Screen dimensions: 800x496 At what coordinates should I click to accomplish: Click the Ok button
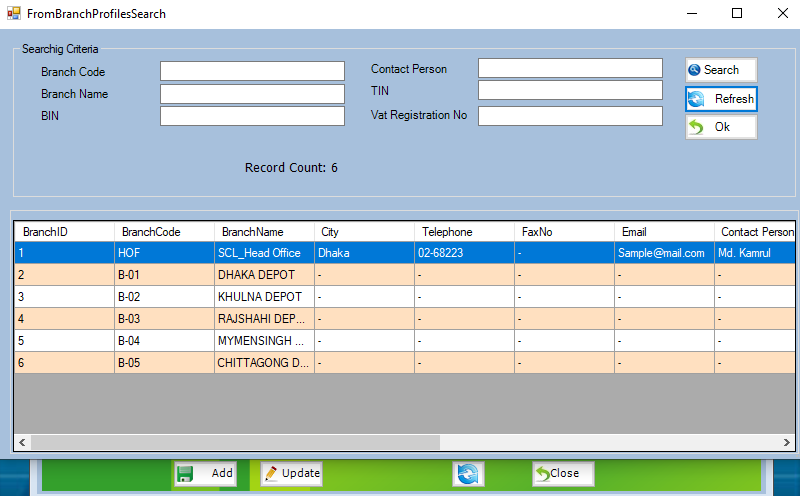(x=721, y=127)
